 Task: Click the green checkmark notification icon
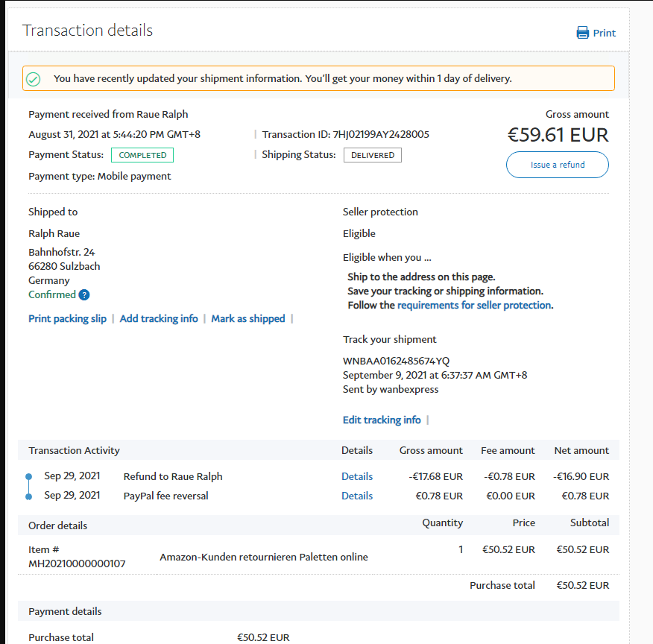[33, 78]
